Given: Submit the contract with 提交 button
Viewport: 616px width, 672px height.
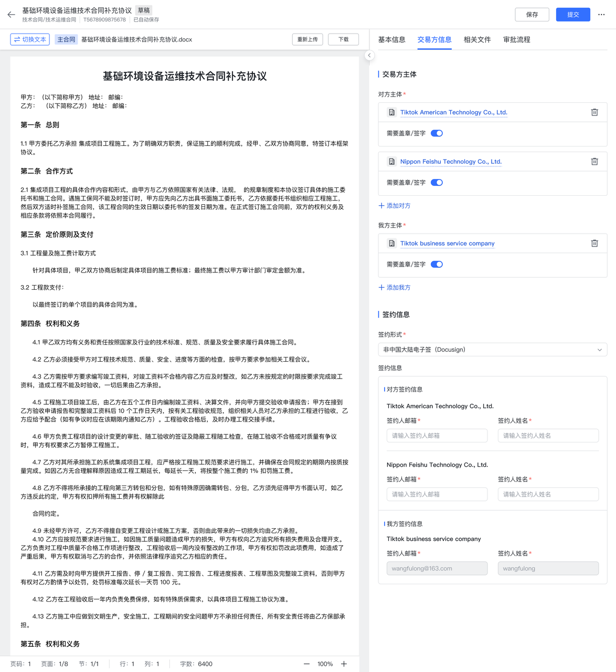Looking at the screenshot, I should coord(572,14).
